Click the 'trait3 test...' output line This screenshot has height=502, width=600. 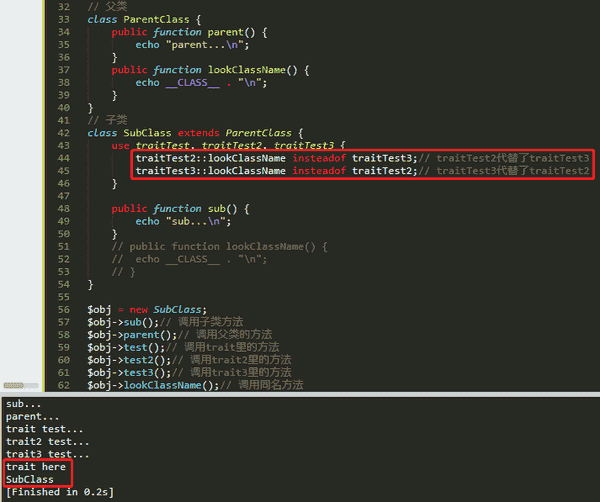[47, 455]
